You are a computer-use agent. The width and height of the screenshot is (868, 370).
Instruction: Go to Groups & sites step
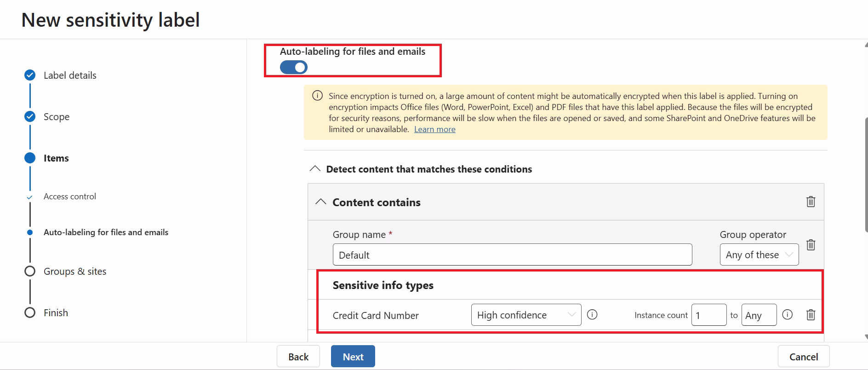pos(75,272)
